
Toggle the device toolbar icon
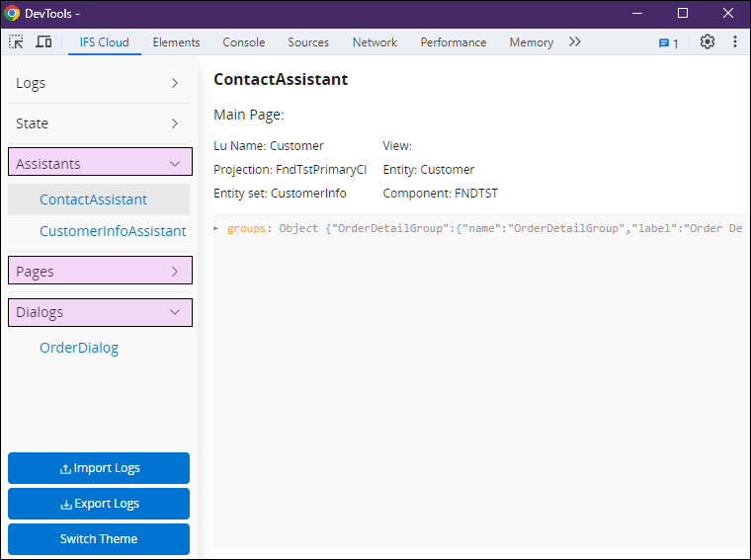(x=43, y=42)
